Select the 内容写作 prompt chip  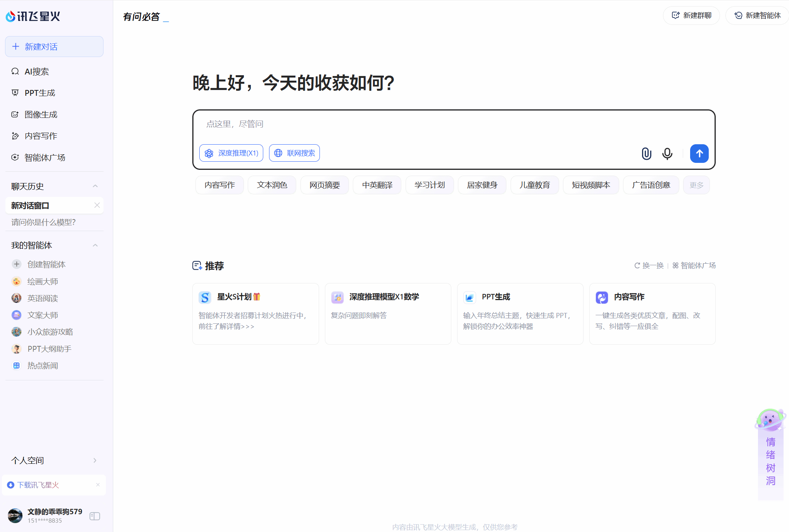pyautogui.click(x=219, y=185)
